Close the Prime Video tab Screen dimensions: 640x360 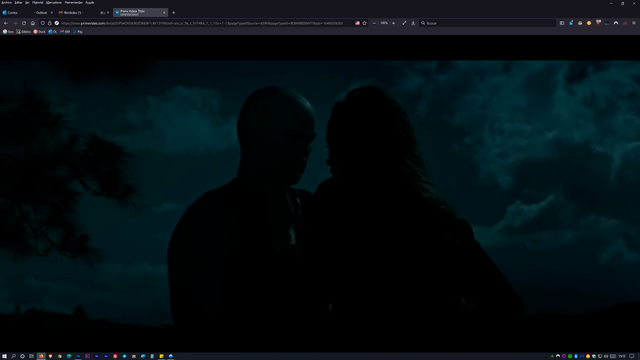pos(164,13)
